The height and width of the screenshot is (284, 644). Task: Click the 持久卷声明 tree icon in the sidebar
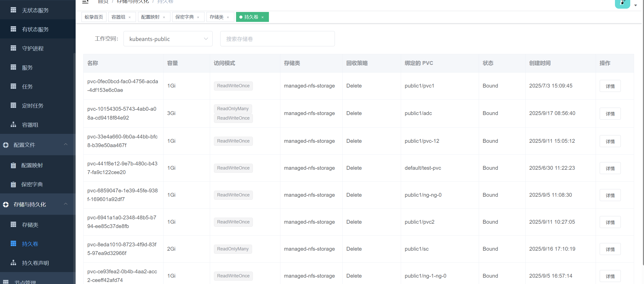pyautogui.click(x=13, y=263)
